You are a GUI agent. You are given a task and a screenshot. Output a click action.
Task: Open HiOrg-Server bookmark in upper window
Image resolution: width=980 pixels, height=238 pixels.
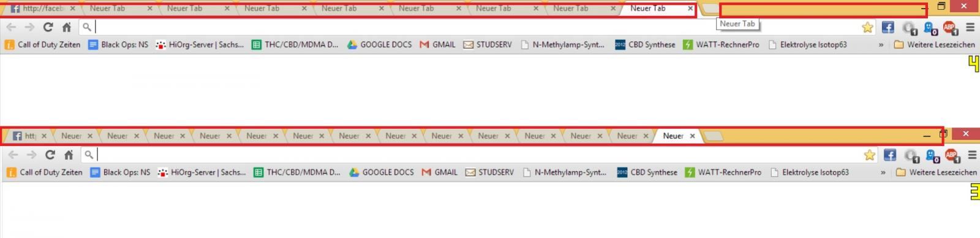click(x=200, y=45)
